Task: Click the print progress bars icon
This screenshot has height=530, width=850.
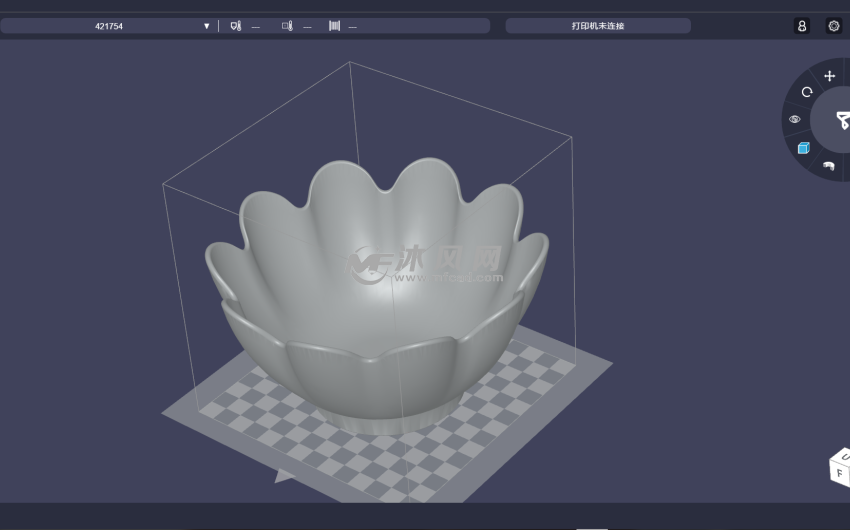Action: (334, 26)
